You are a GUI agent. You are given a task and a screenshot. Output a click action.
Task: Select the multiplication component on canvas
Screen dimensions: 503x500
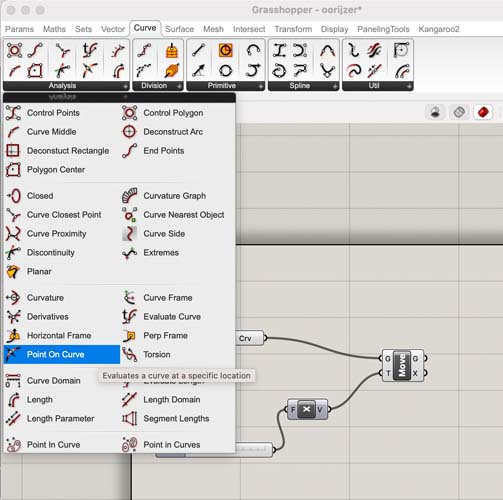pyautogui.click(x=307, y=409)
